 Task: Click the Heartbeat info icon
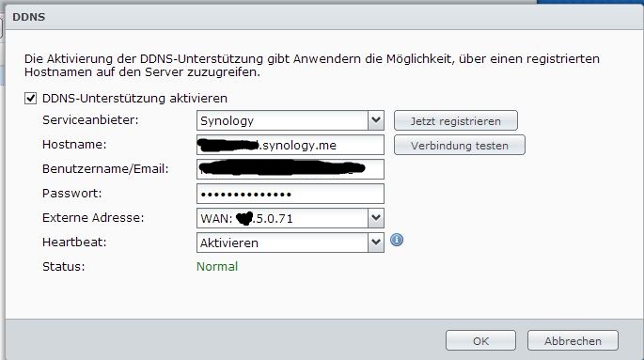tap(397, 240)
